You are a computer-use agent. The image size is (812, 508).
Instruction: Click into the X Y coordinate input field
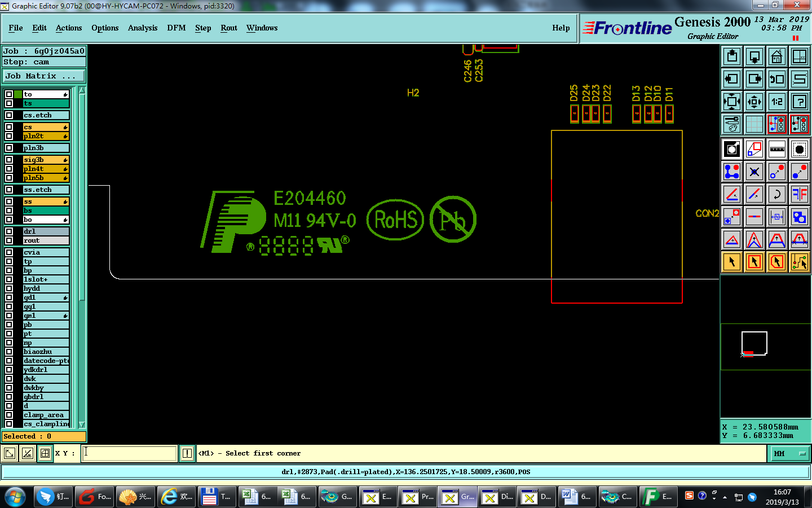click(x=130, y=453)
